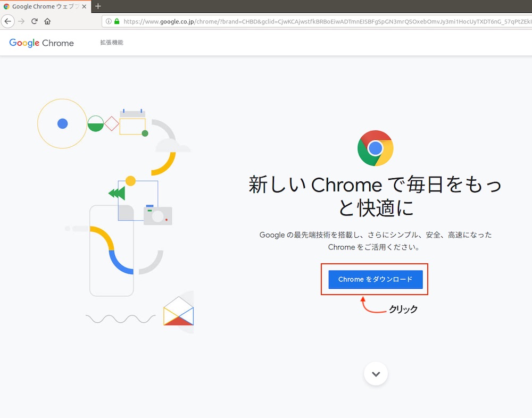Open the 拡張機能 menu link
This screenshot has width=532, height=418.
[112, 43]
